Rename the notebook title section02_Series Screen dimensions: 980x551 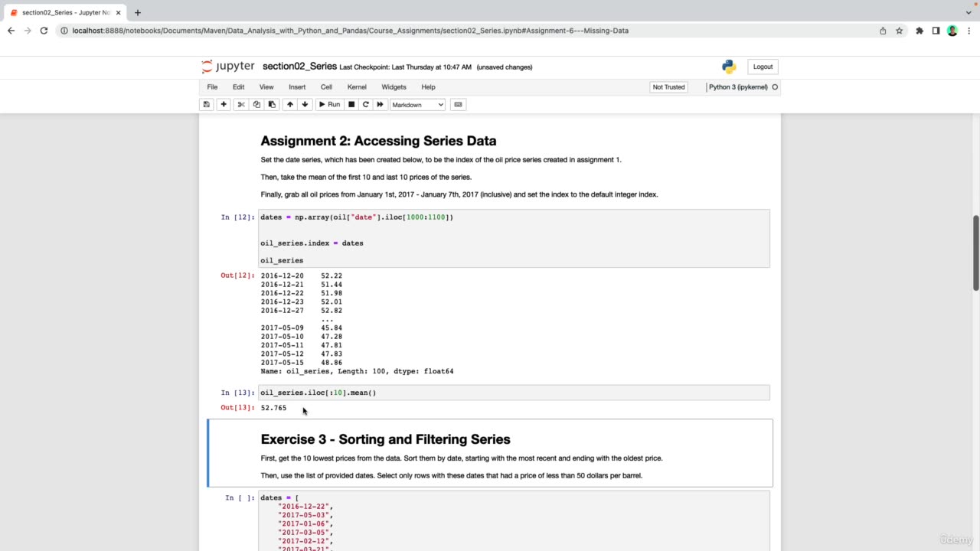pyautogui.click(x=299, y=67)
